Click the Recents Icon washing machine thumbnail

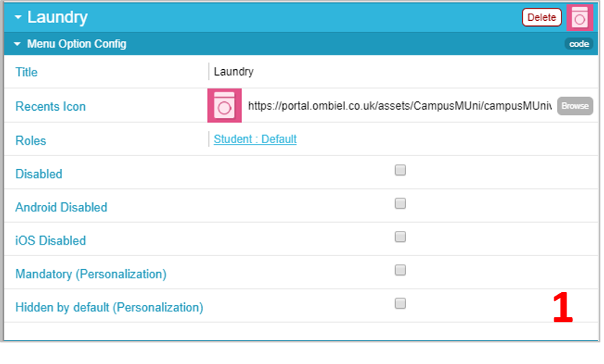point(225,106)
